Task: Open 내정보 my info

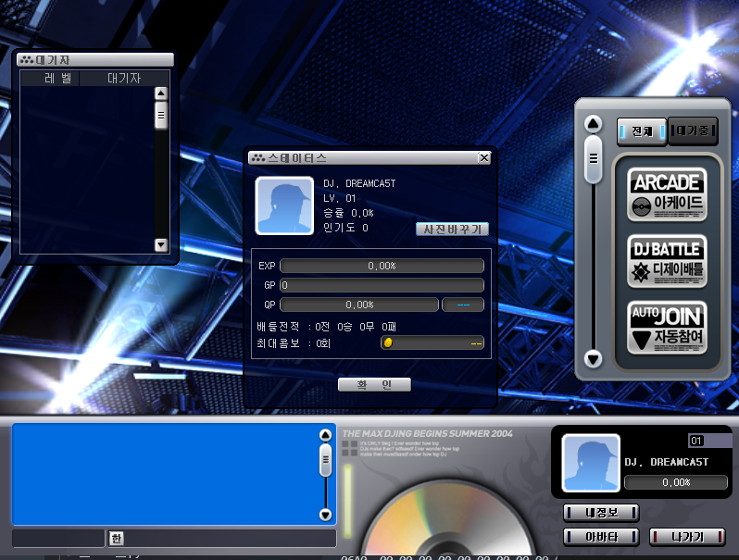Action: point(601,513)
